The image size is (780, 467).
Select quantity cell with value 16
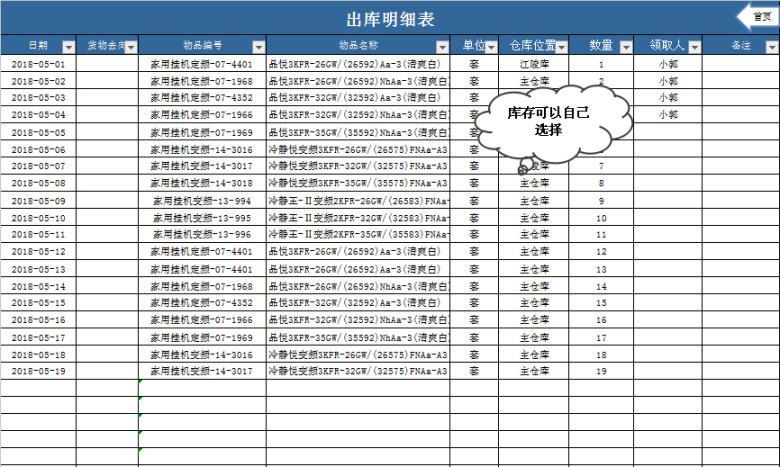click(x=601, y=320)
